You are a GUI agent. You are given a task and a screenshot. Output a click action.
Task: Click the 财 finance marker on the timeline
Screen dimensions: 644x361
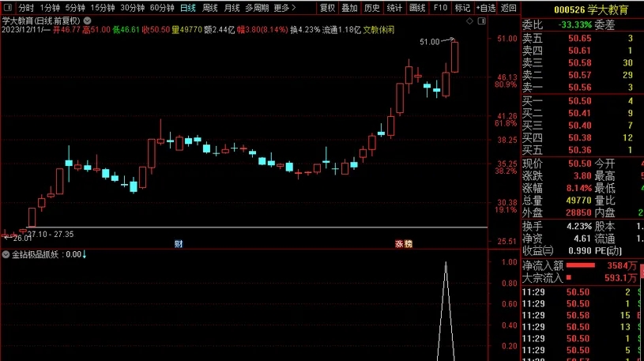178,244
